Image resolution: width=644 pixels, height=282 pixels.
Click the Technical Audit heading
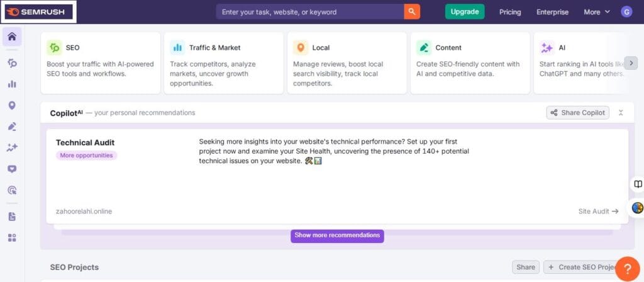85,143
